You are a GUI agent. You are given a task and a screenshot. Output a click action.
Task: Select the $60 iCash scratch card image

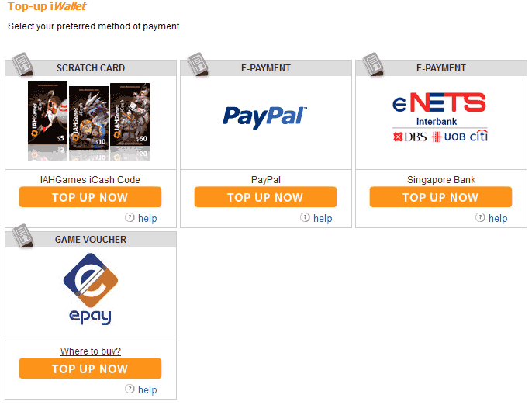(x=130, y=114)
